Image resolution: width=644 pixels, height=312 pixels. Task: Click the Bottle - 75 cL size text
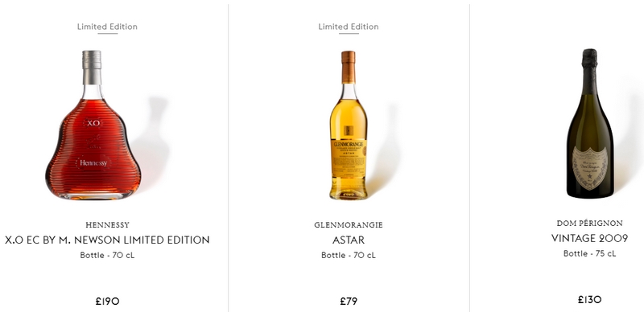point(589,253)
